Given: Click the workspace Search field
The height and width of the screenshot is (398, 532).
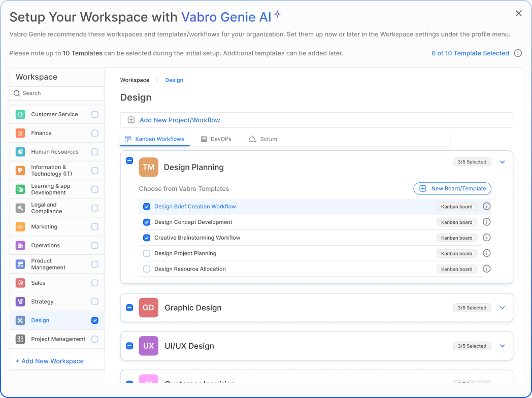Looking at the screenshot, I should 57,93.
